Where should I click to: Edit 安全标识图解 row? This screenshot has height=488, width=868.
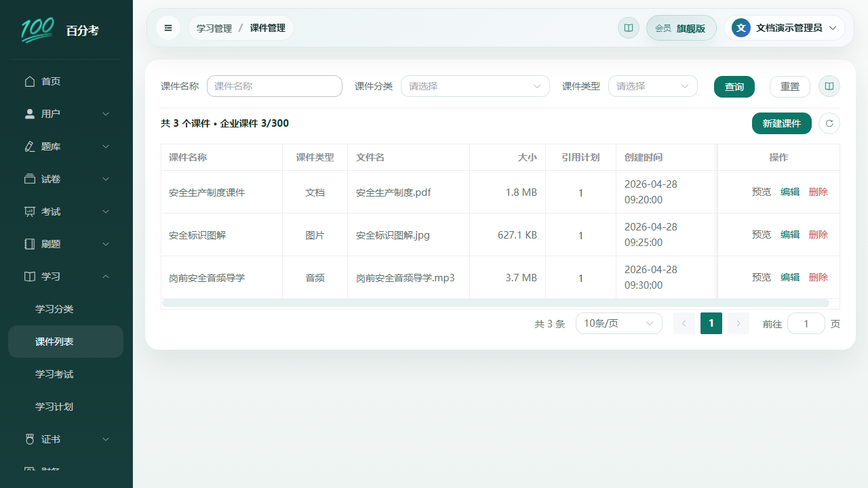coord(790,235)
